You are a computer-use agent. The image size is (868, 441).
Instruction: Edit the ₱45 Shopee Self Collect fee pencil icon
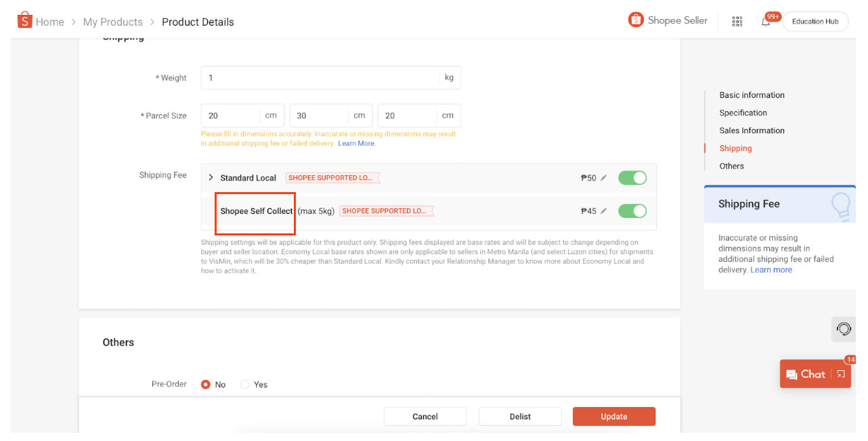(604, 210)
